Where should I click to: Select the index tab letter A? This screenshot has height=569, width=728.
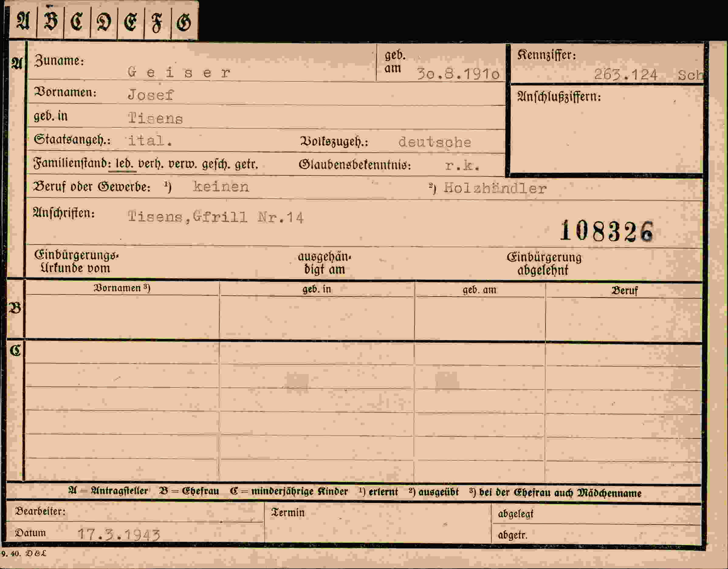23,21
